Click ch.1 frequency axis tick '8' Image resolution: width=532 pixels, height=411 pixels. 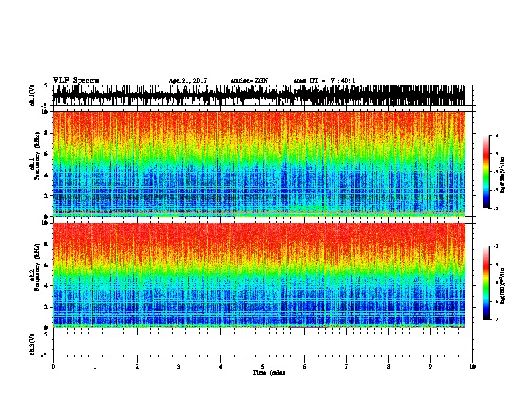coord(47,133)
